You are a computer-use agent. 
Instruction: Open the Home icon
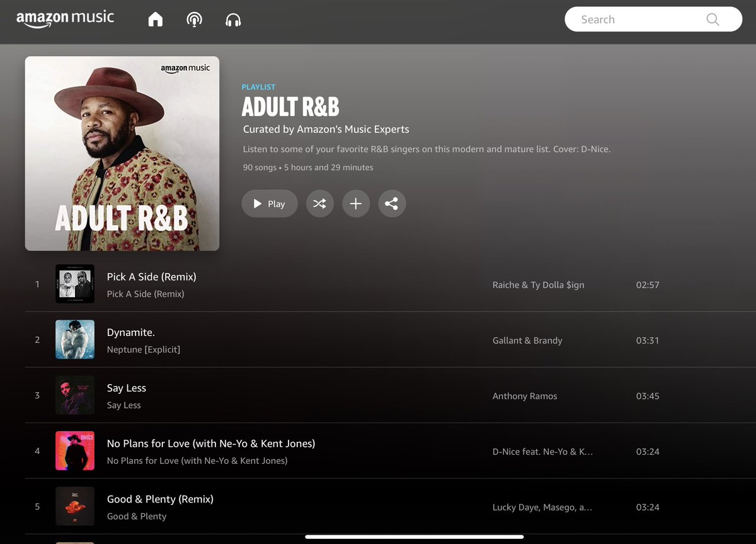tap(156, 20)
